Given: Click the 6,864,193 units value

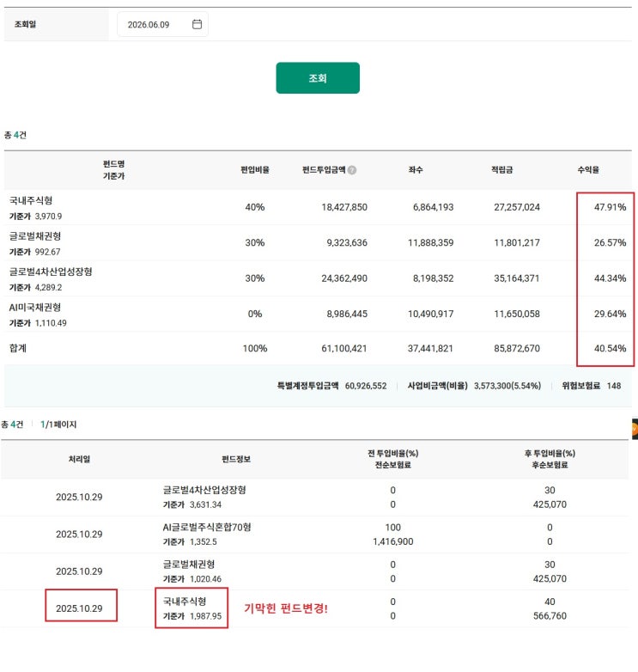Looking at the screenshot, I should click(433, 207).
